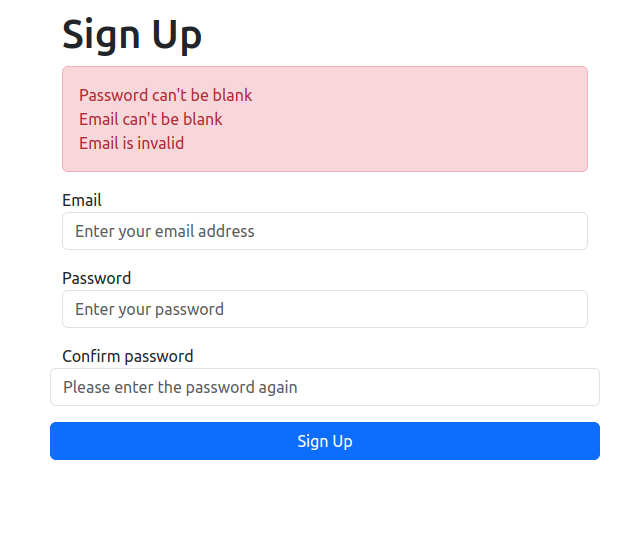The height and width of the screenshot is (551, 632).
Task: Click the Email field label
Action: point(82,200)
